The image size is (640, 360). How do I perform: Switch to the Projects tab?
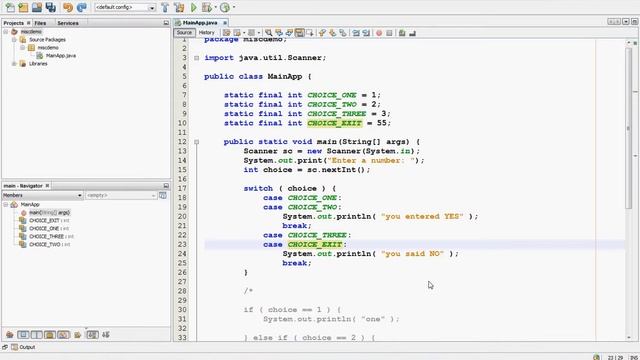13,23
